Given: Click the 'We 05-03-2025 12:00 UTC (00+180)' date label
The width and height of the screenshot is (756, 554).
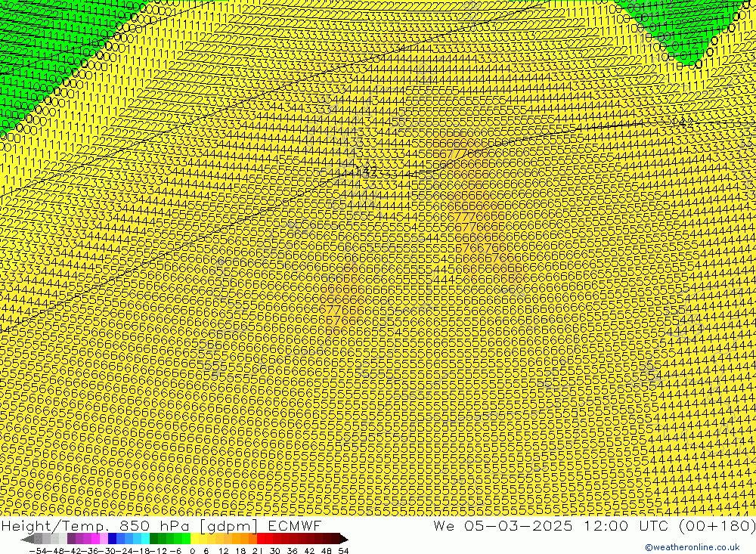Looking at the screenshot, I should (x=594, y=525).
